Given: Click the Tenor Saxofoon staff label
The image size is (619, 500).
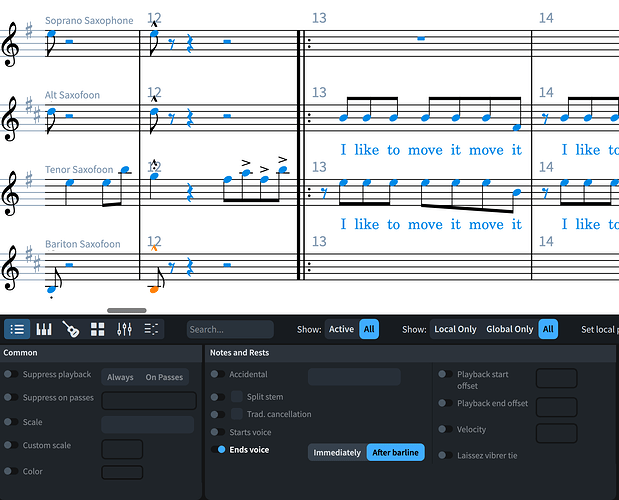Looking at the screenshot, I should click(x=79, y=169).
